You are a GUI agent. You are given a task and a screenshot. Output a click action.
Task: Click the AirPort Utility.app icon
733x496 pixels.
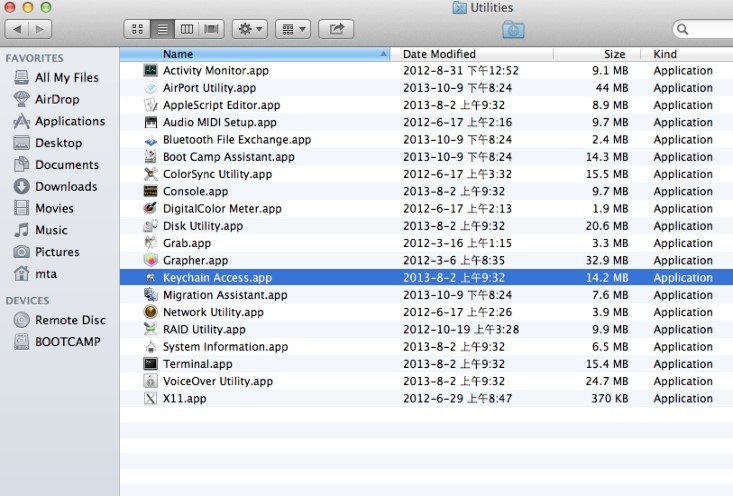[x=151, y=88]
